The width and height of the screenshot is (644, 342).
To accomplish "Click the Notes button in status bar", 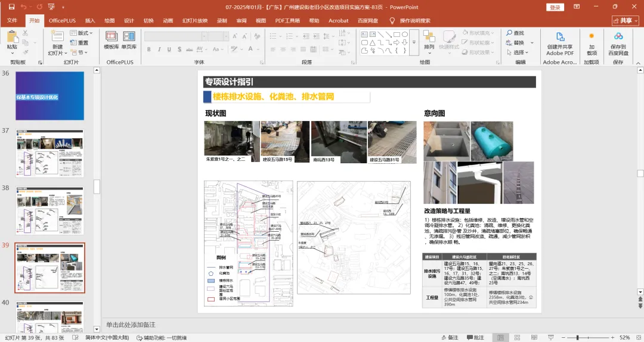I will tap(450, 337).
